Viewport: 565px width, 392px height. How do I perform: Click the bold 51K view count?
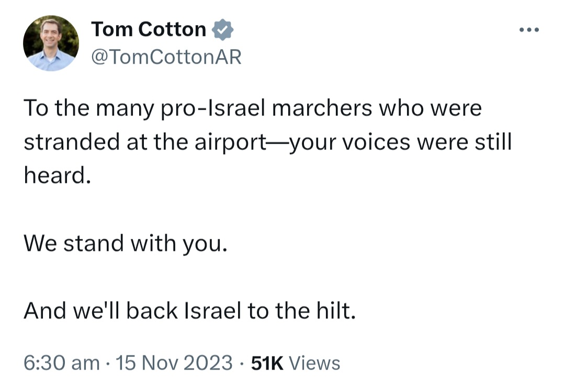coord(267,363)
